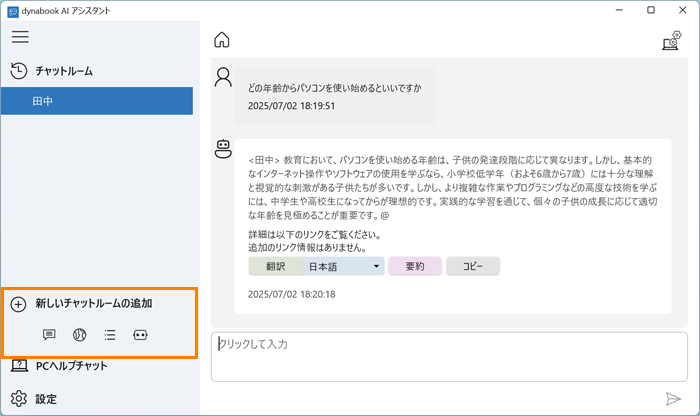Click the plus icon for new chat room
Screen dimensions: 700x416
tap(18, 304)
